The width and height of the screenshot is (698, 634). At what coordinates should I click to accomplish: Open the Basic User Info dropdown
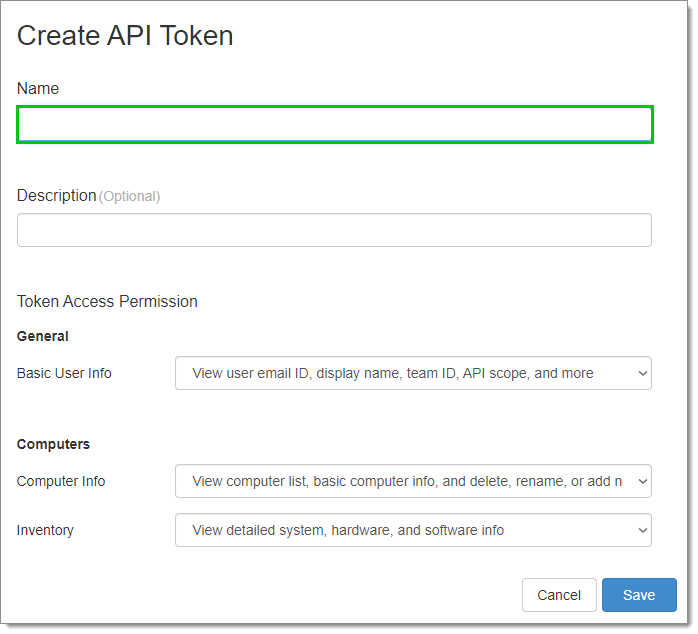coord(413,373)
